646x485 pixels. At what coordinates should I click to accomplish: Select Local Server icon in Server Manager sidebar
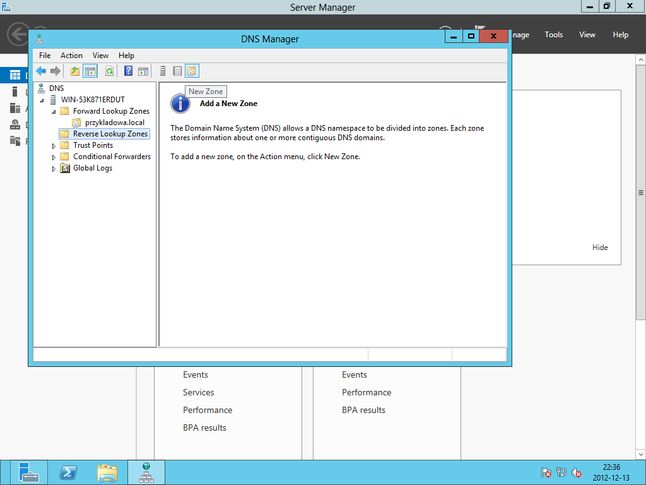15,91
